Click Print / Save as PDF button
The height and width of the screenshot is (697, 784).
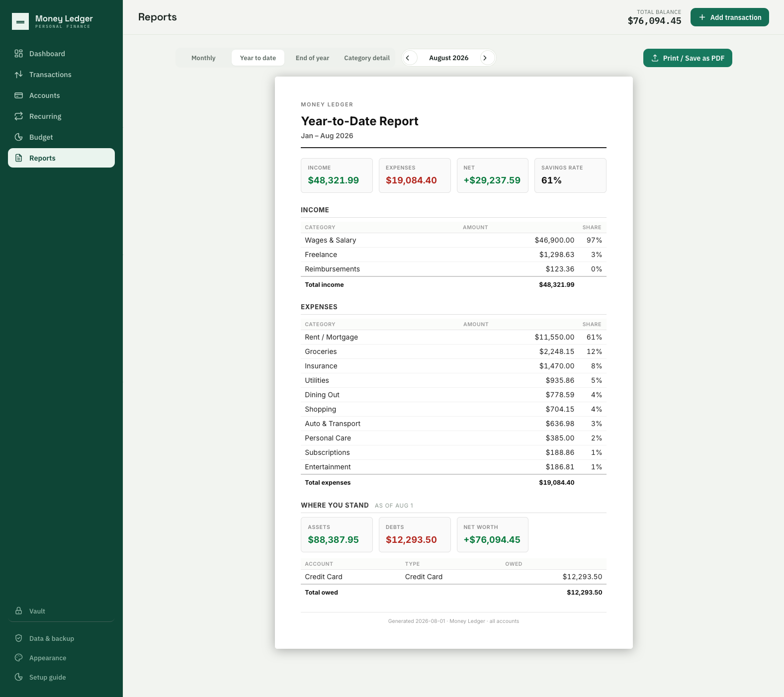(688, 58)
